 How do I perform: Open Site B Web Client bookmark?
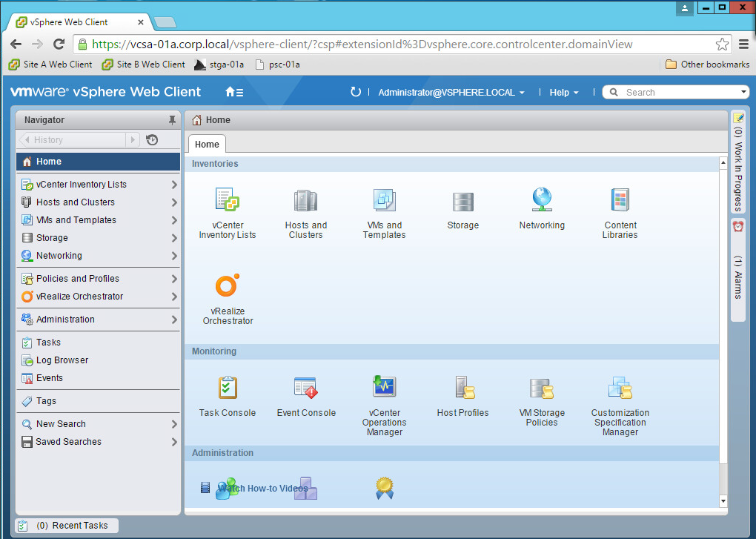[143, 64]
